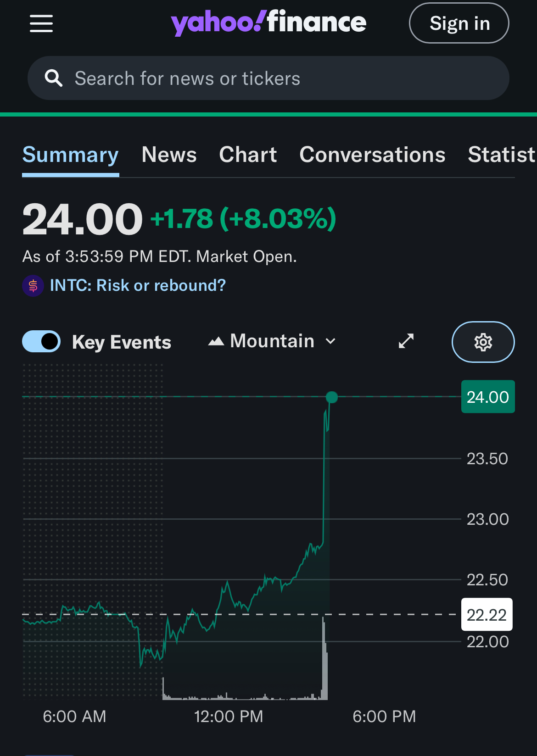
Task: Open the hamburger navigation menu
Action: [x=41, y=23]
